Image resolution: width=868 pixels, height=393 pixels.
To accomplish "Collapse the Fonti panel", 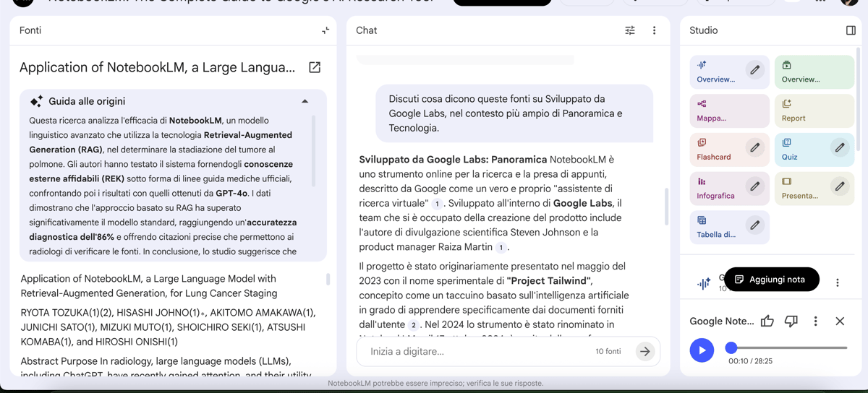I will click(x=325, y=30).
